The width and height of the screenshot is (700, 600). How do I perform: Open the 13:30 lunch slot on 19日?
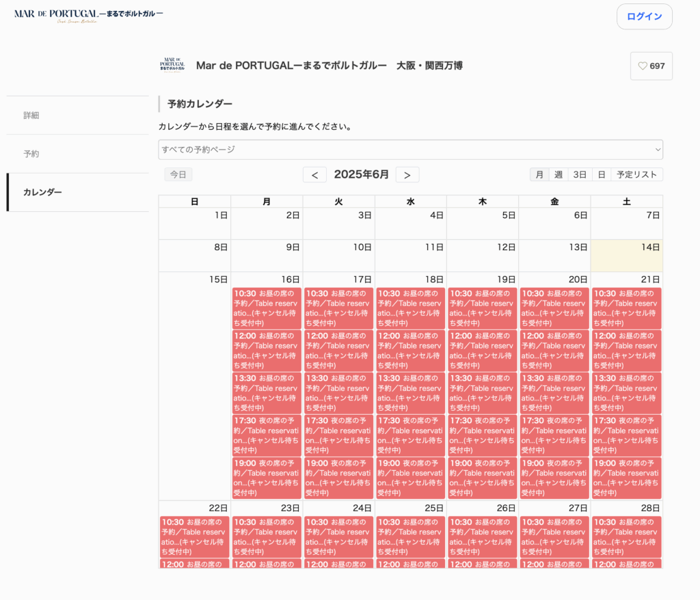[483, 393]
